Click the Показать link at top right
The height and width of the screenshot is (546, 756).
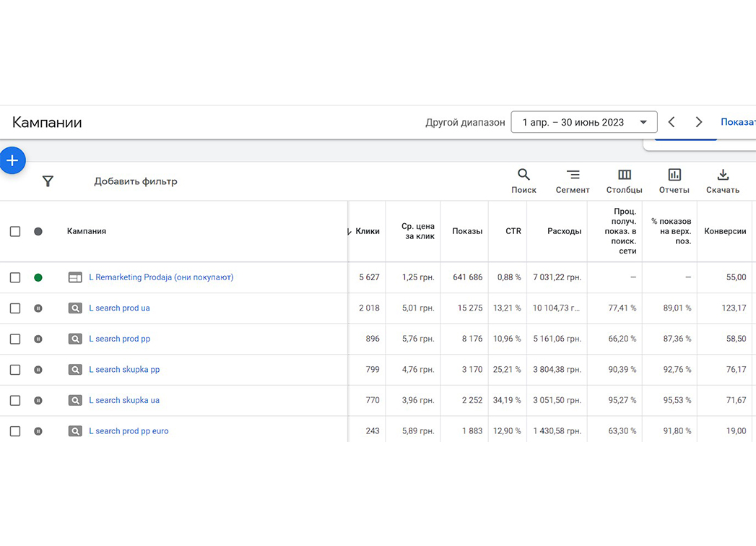coord(738,122)
